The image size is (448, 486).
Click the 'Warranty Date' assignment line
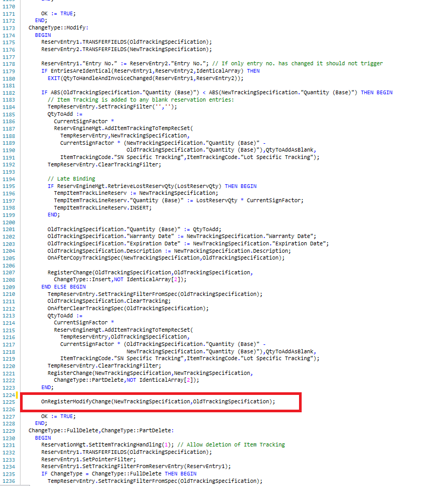click(x=182, y=236)
